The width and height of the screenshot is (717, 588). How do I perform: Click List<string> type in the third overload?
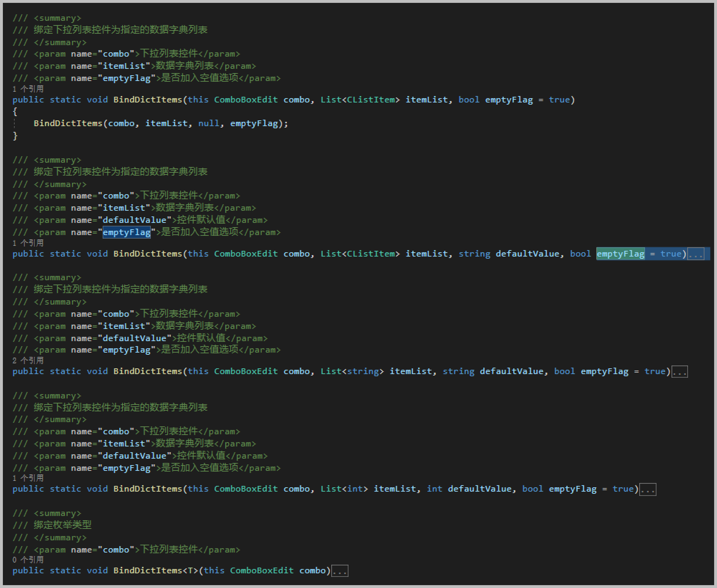pyautogui.click(x=352, y=372)
